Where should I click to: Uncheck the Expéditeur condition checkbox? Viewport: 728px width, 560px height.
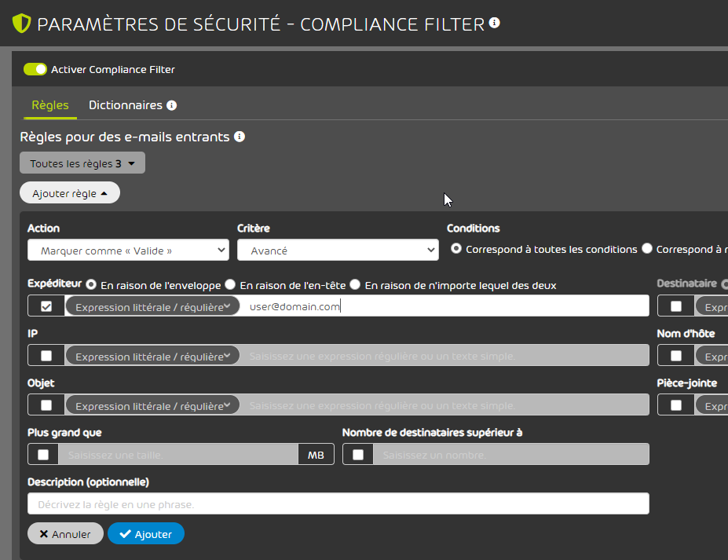46,306
